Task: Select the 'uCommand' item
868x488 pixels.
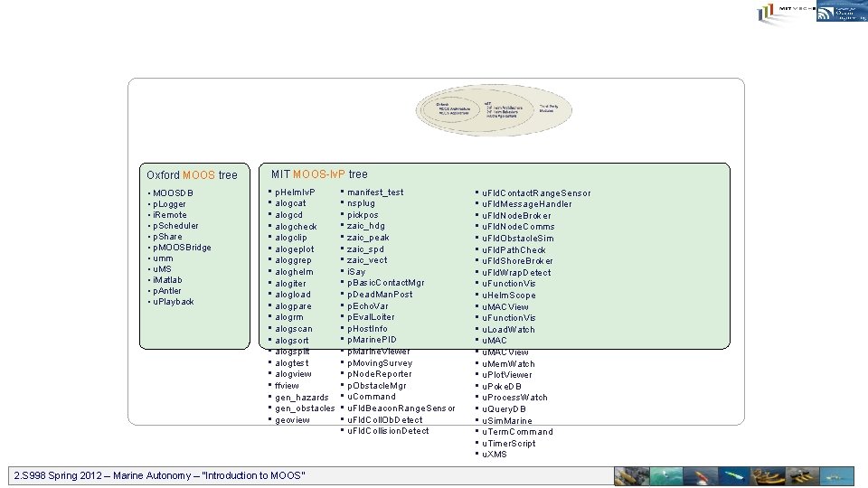Action: 372,397
